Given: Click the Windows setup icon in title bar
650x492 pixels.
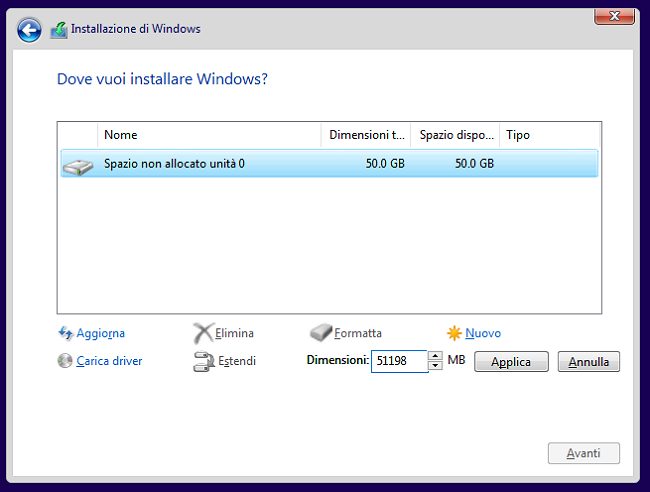Looking at the screenshot, I should click(59, 30).
